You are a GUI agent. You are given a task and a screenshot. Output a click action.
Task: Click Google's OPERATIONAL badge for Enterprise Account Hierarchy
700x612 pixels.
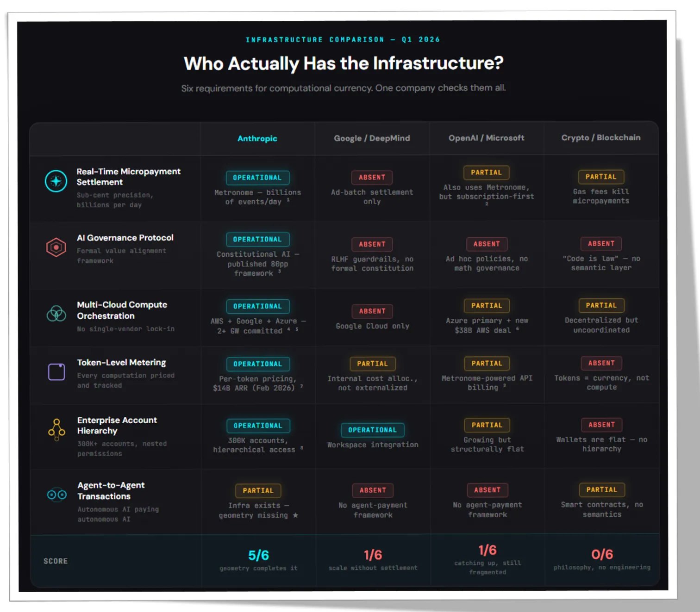pyautogui.click(x=373, y=430)
